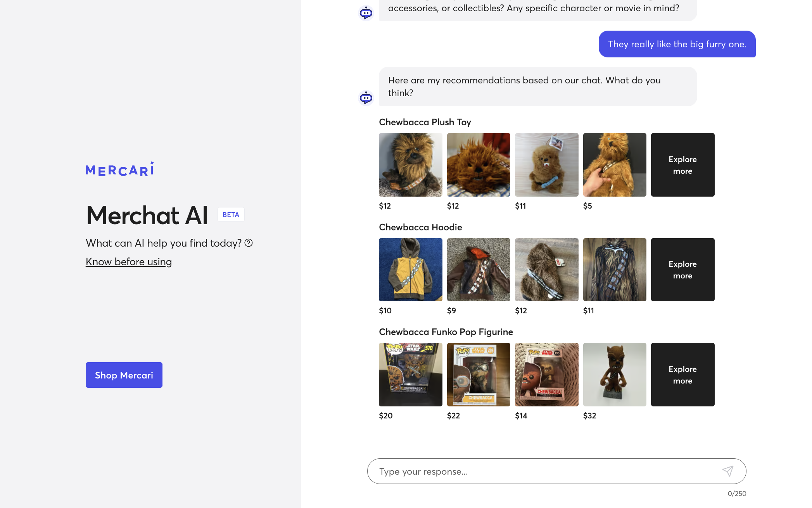
Task: Open the $20 Funko Pop 570 thumbnail
Action: coord(410,375)
